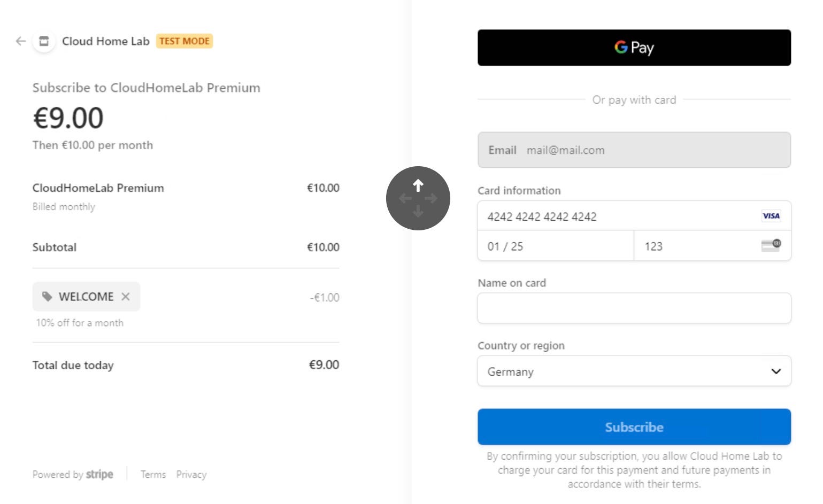Click the back arrow icon
This screenshot has width=823, height=504.
20,41
